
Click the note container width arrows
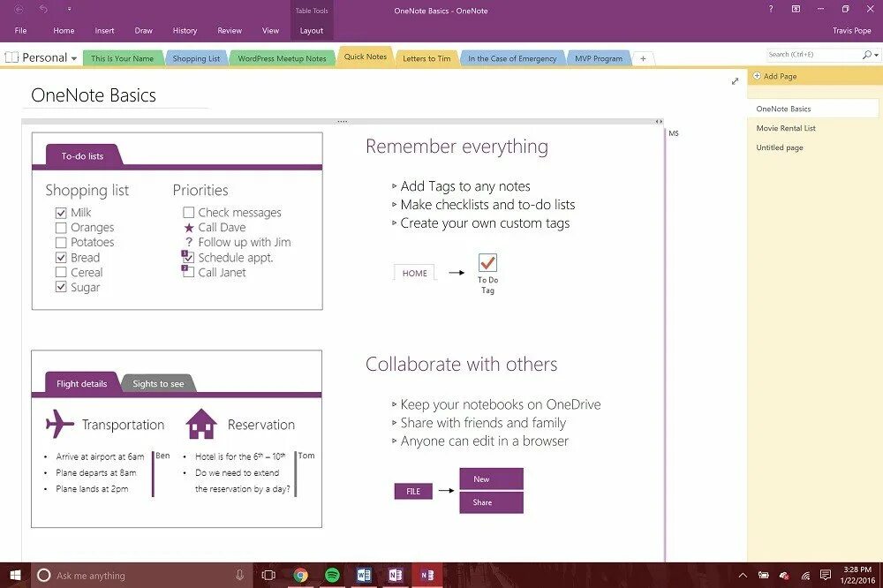point(659,121)
